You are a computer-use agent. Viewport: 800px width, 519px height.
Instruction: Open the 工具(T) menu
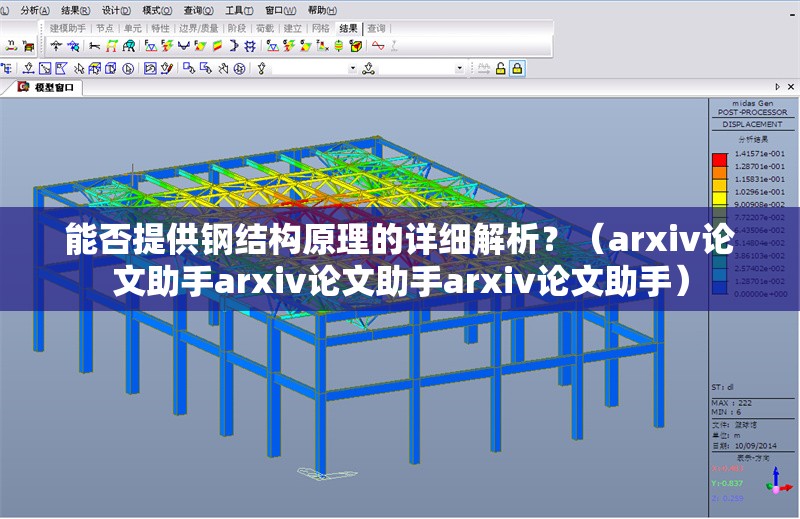pos(238,9)
